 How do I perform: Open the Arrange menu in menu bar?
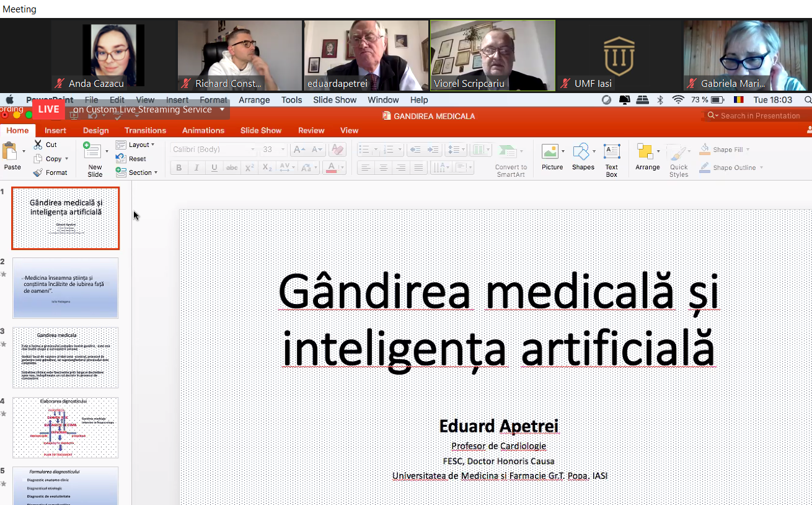pyautogui.click(x=254, y=100)
